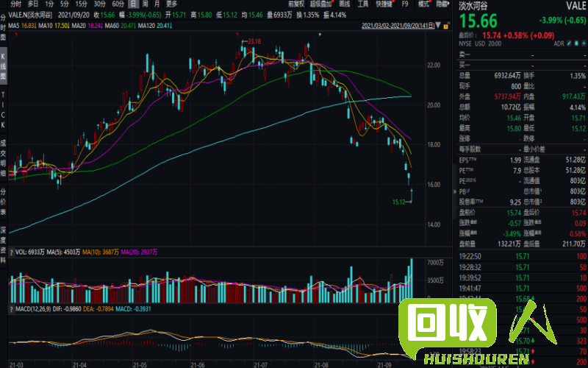Open the 深度资料 sidebar tab

3,244
